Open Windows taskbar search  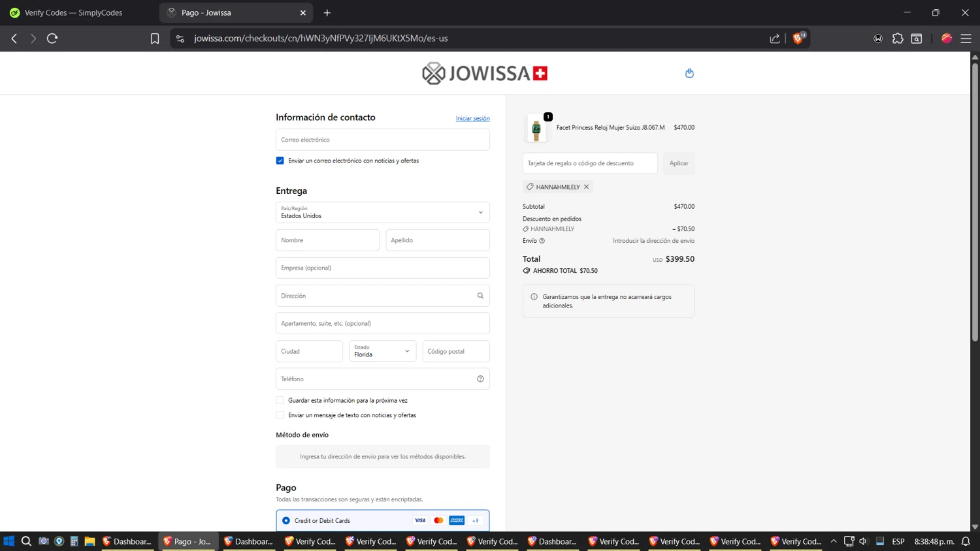(x=26, y=541)
